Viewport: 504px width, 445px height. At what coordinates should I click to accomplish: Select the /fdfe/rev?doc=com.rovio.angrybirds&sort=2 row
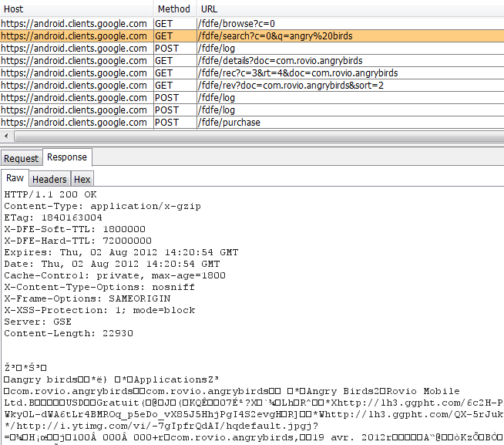click(252, 86)
